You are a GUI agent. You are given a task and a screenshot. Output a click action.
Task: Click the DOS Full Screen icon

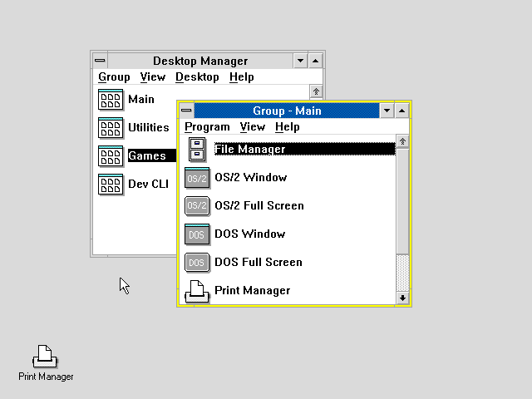point(197,263)
